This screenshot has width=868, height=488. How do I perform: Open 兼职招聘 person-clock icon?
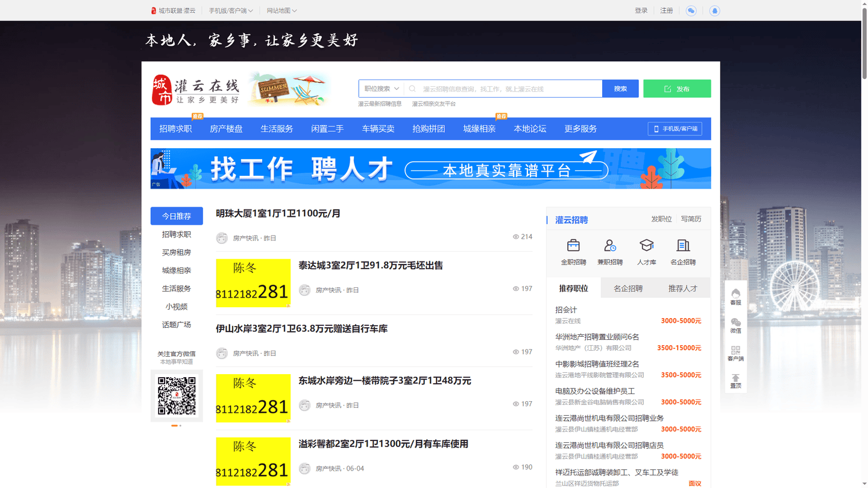click(610, 246)
